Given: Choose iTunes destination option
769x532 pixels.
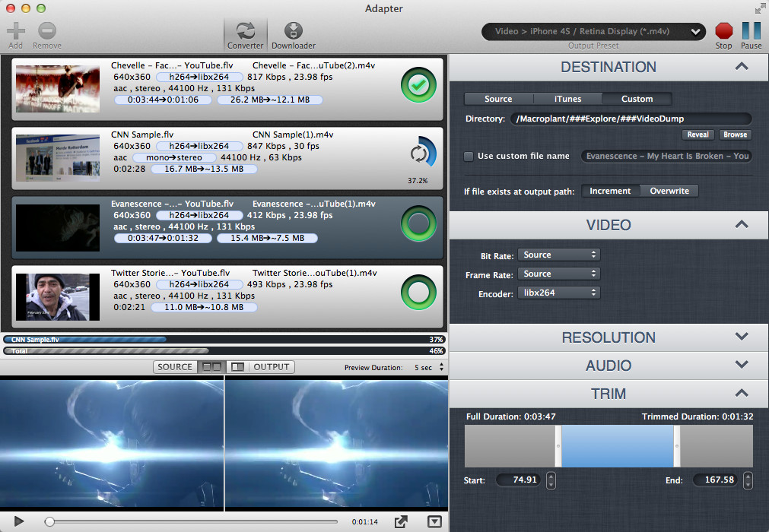Looking at the screenshot, I should 568,99.
